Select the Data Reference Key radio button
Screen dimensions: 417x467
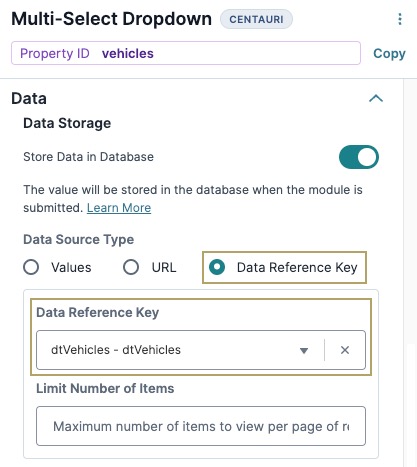coord(217,267)
